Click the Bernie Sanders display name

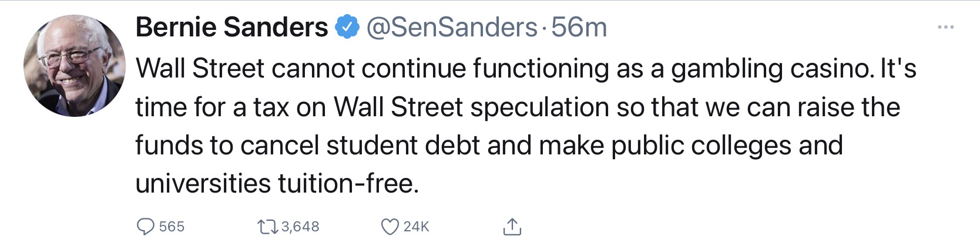(x=231, y=27)
